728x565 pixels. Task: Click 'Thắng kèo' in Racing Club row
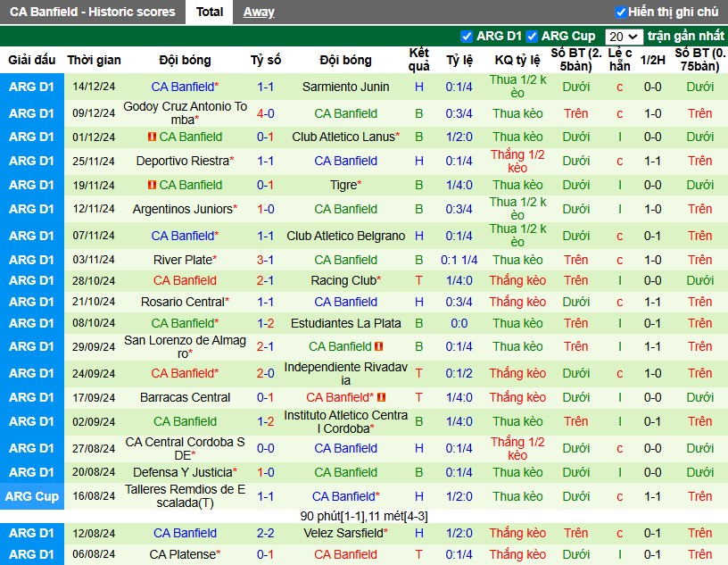coord(517,280)
